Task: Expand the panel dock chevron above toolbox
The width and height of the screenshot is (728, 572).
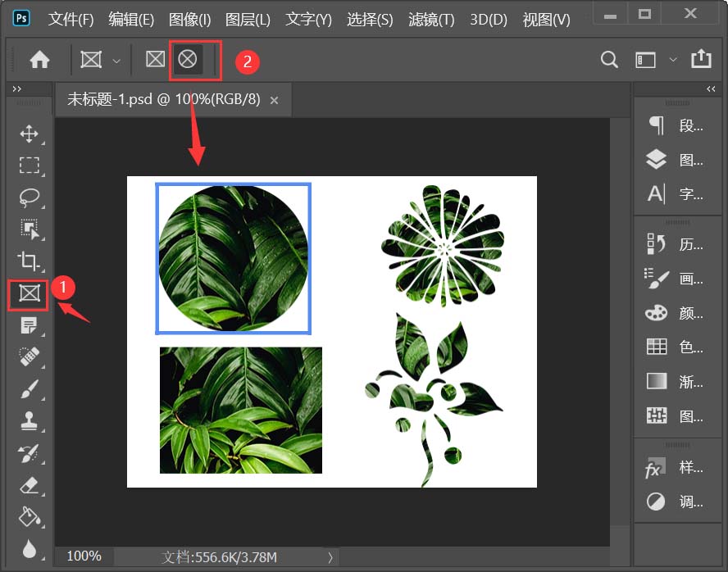Action: 16,89
